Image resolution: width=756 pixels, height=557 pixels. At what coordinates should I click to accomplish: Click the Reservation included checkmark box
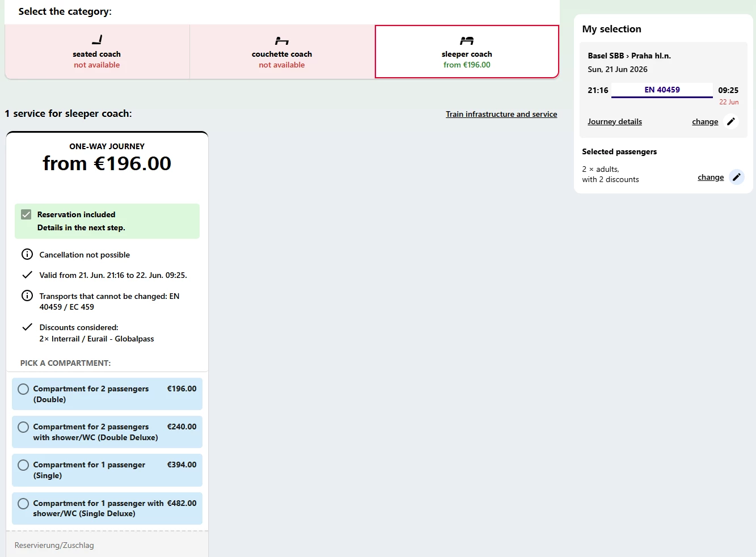26,214
